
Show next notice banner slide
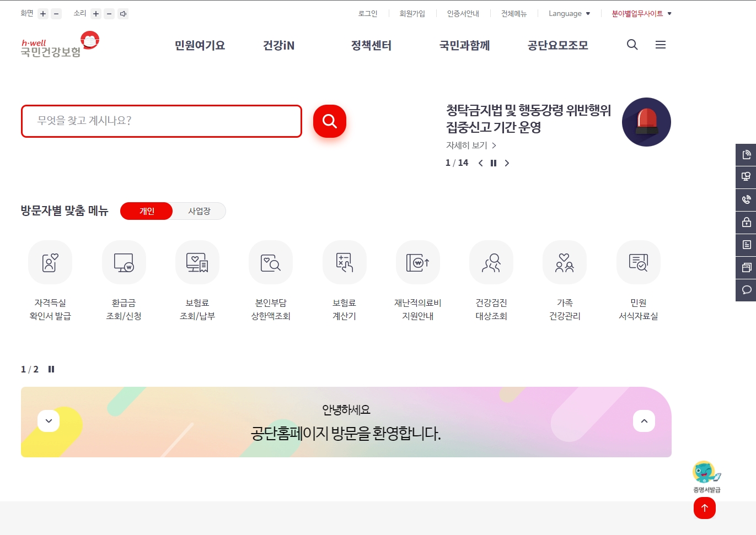coord(507,163)
